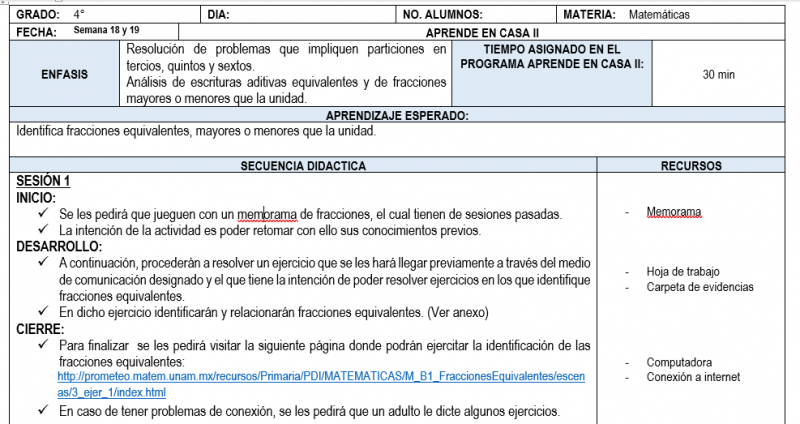Click the 'Matemáticas' subject value
The height and width of the screenshot is (424, 800).
pos(659,15)
